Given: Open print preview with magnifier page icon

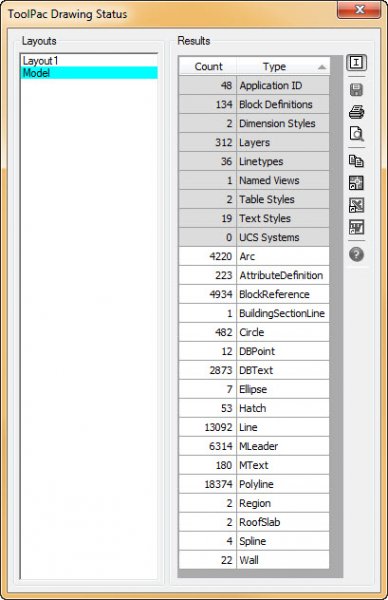Looking at the screenshot, I should click(356, 134).
